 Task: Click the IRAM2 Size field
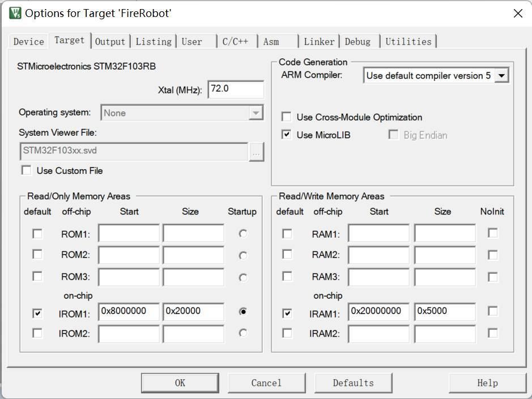(x=445, y=334)
